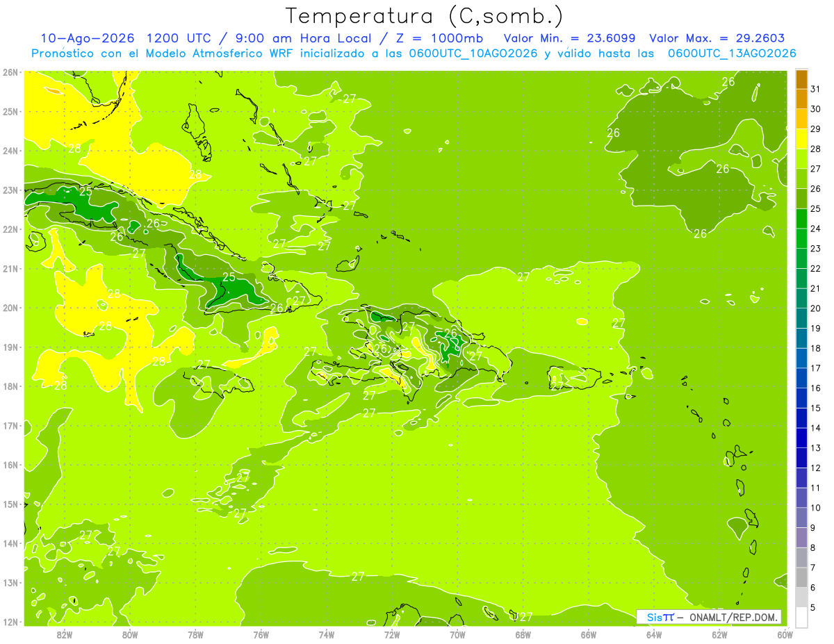
Task: Click the 14N latitude axis label
Action: click(x=10, y=543)
